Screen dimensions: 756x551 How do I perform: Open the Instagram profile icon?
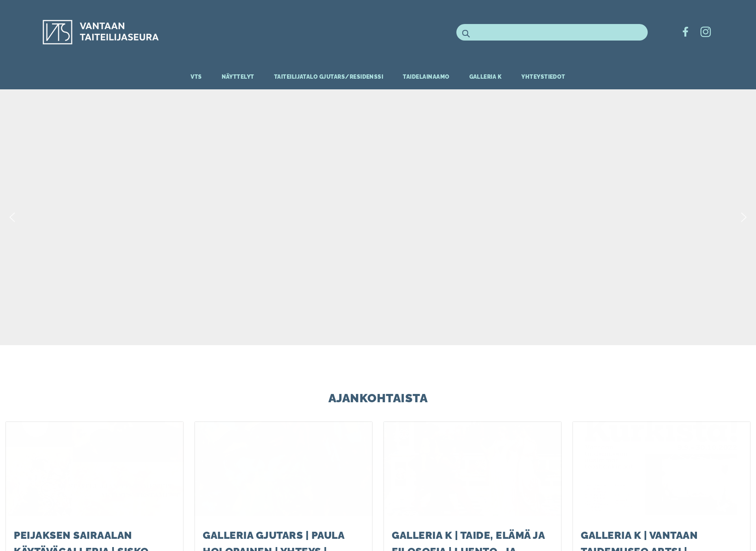click(x=705, y=32)
